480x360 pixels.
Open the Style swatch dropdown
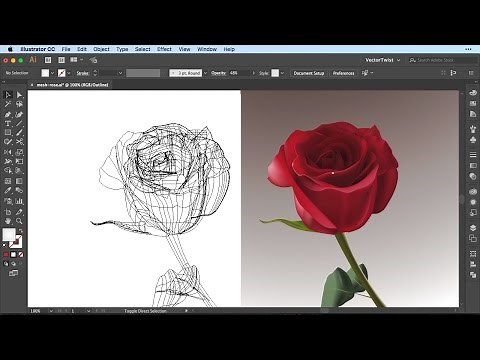tap(282, 73)
